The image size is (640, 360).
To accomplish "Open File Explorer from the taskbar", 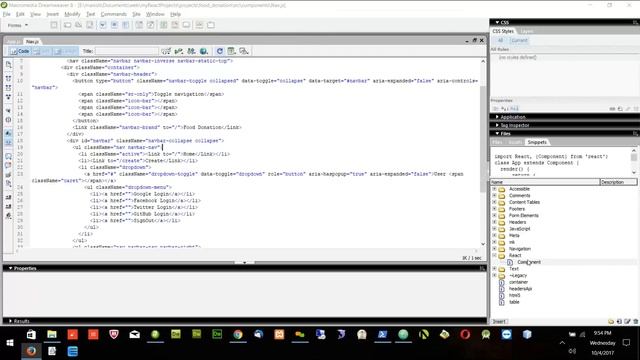I will pos(52,335).
